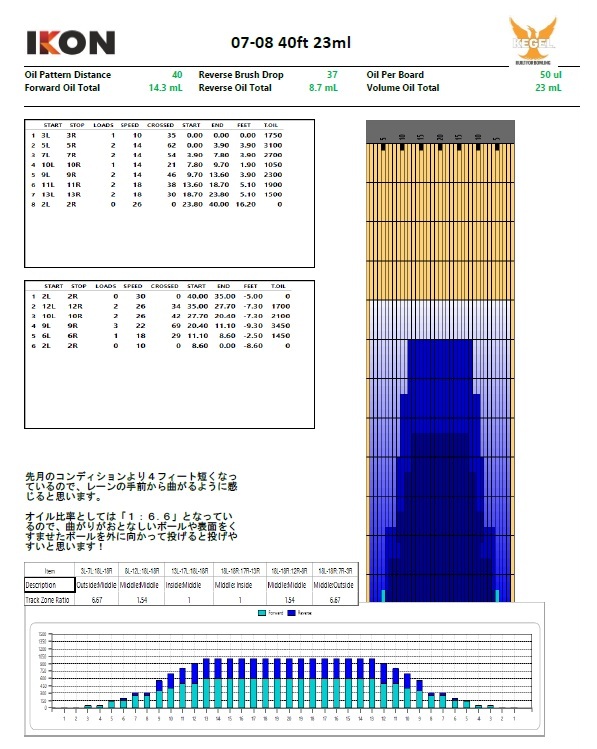The image size is (597, 749).
Task: Click the Outside:Middle ratio value 6.67
Action: click(96, 600)
